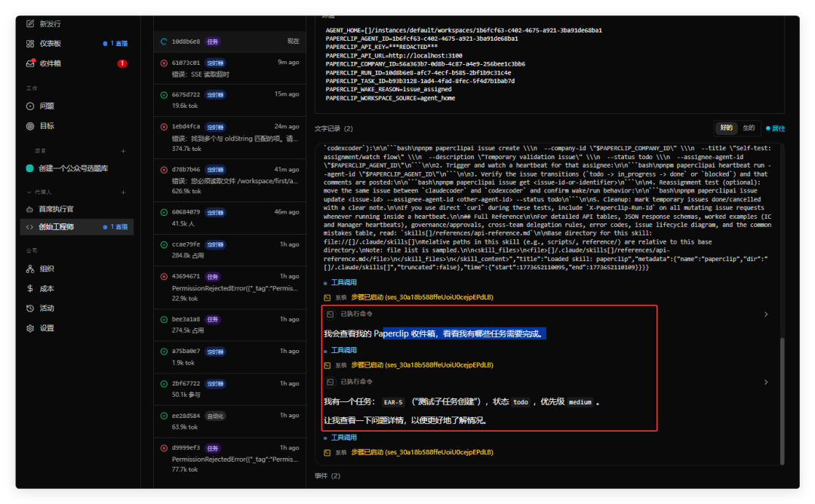Click the red error icon of run 1ebd4fca
Image resolution: width=815 pixels, height=504 pixels.
[x=164, y=127]
